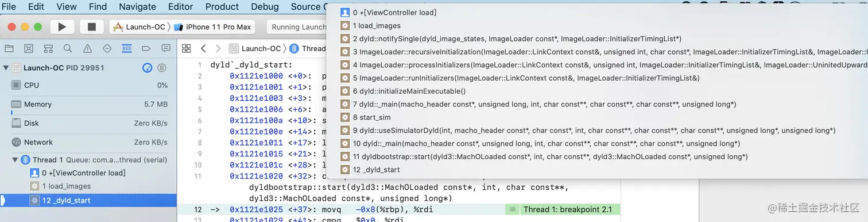This screenshot has width=868, height=222.
Task: Open the Edit menu
Action: (x=36, y=7)
